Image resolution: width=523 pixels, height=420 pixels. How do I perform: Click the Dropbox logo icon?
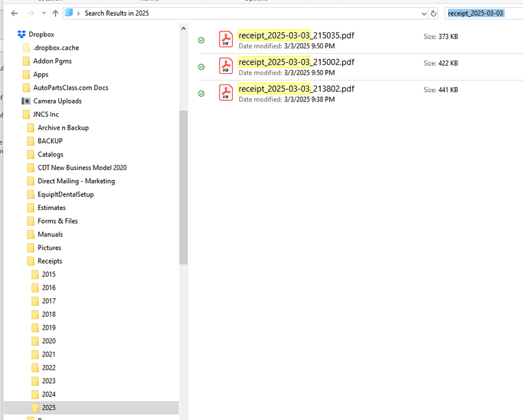22,35
